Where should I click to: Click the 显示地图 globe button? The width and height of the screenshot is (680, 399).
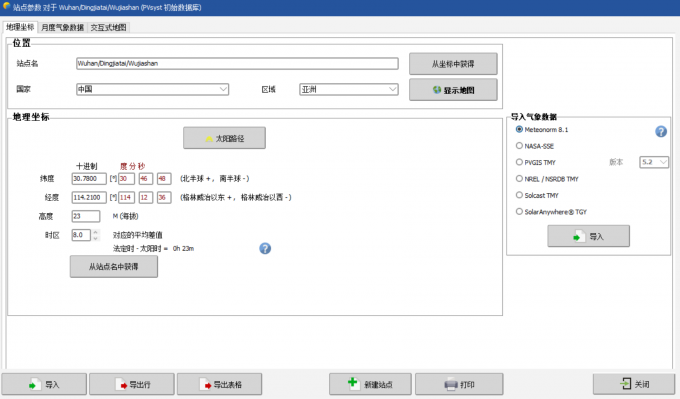pos(453,90)
